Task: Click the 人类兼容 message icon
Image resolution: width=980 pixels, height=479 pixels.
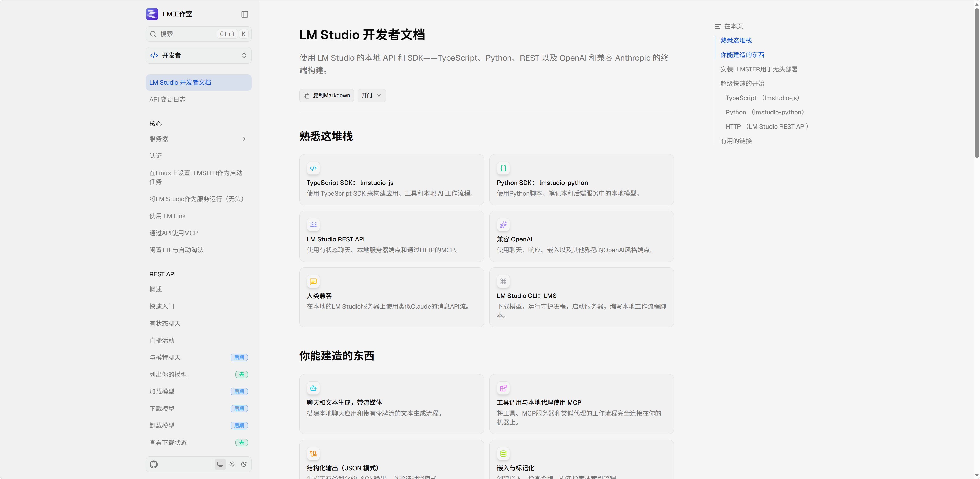Action: pos(313,281)
